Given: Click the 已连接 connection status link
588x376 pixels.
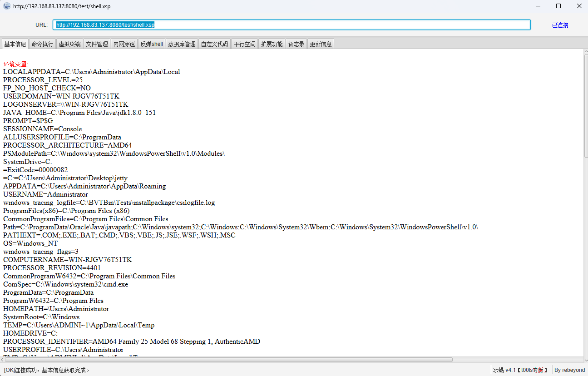Looking at the screenshot, I should point(560,25).
